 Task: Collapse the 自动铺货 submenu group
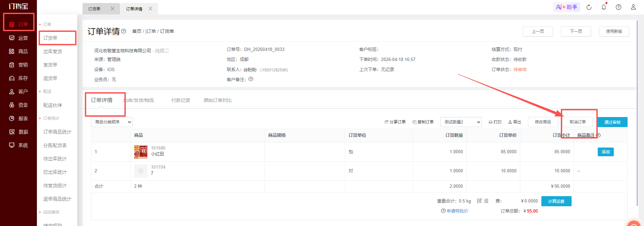(49, 212)
